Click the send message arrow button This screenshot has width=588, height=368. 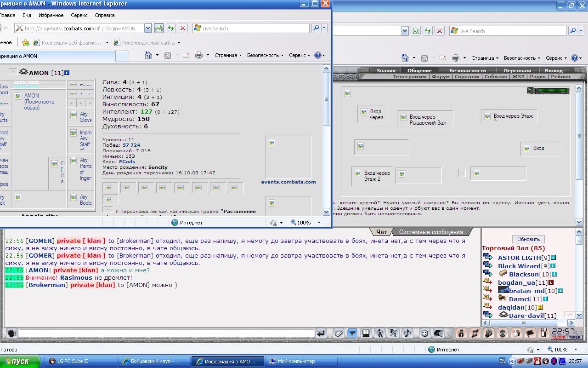322,333
